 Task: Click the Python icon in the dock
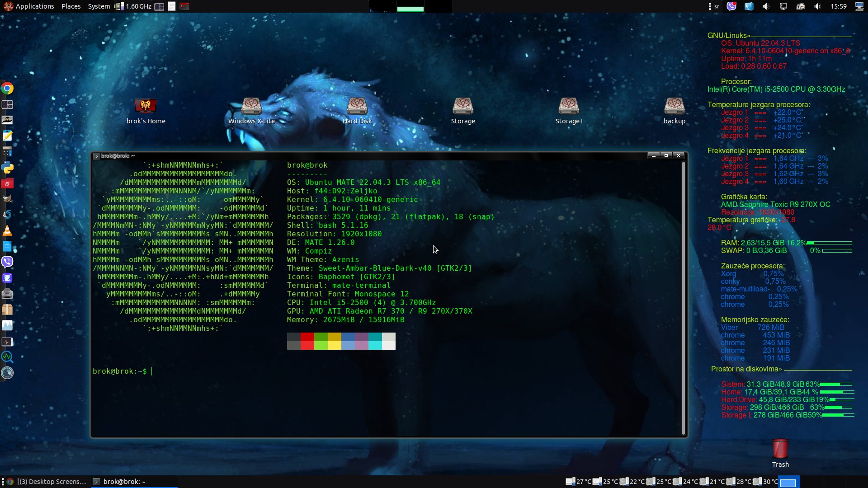tap(7, 168)
